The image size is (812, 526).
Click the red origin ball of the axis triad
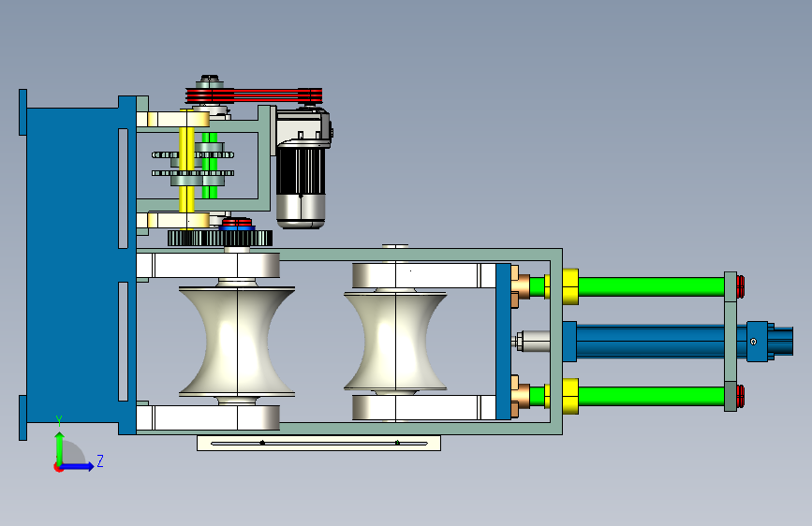pyautogui.click(x=58, y=467)
